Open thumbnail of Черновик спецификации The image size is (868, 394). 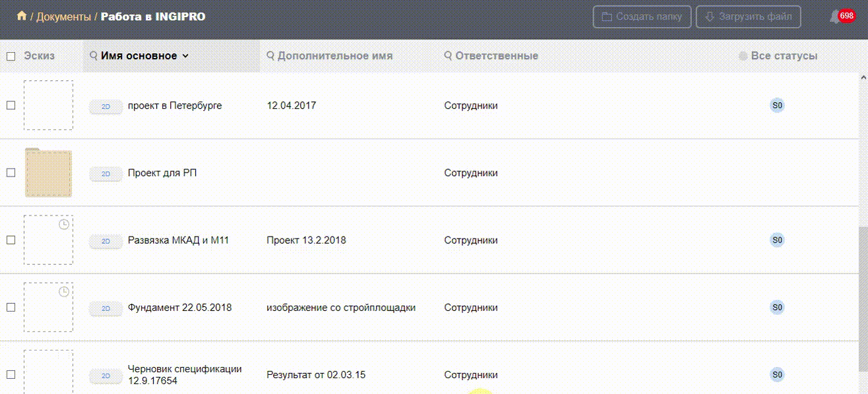pos(48,372)
